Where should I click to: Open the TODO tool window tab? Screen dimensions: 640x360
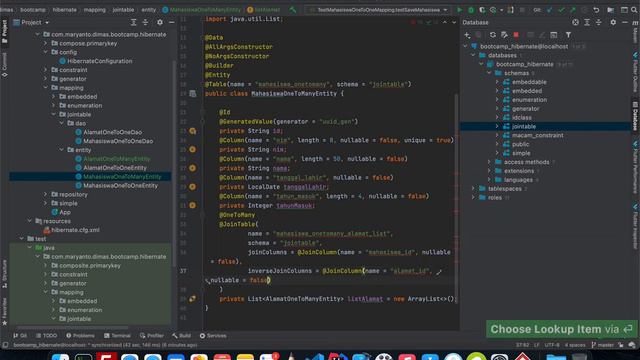point(47,336)
